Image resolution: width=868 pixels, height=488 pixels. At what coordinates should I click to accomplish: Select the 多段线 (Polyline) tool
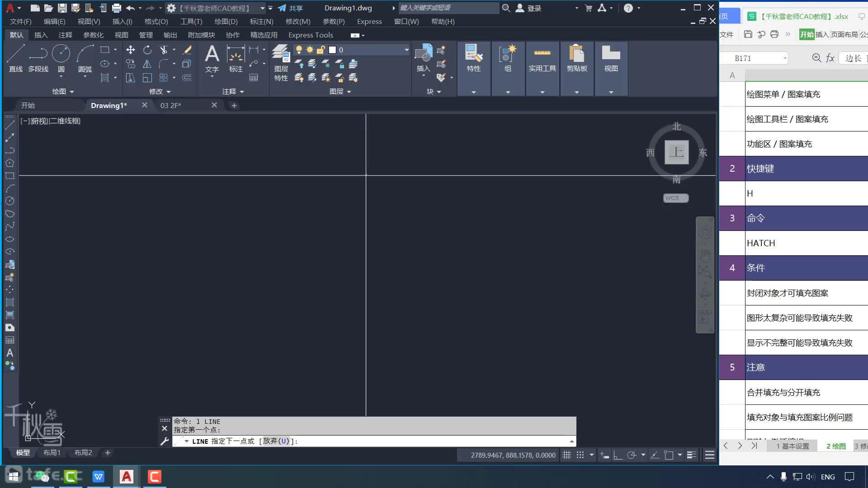click(38, 59)
